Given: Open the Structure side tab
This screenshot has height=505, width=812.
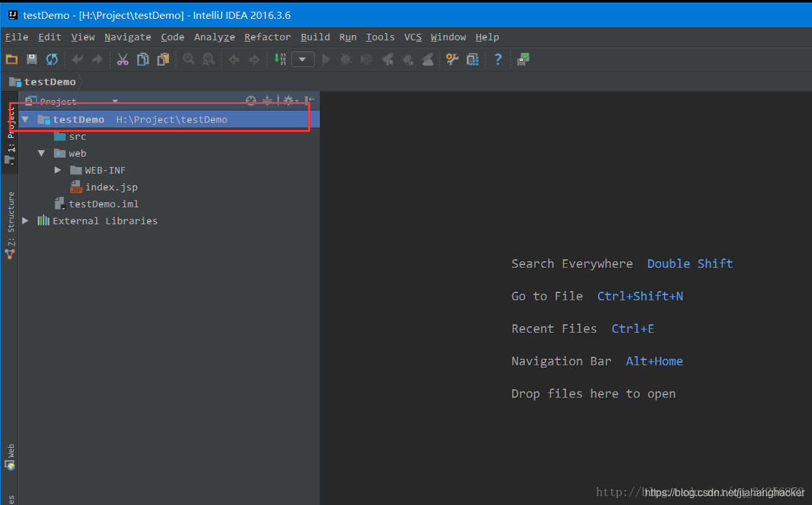Looking at the screenshot, I should pos(10,224).
